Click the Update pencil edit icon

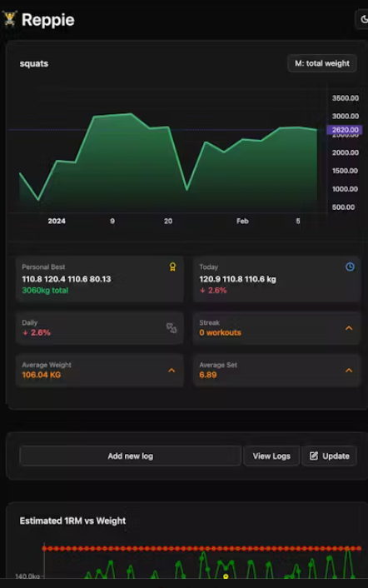(314, 456)
